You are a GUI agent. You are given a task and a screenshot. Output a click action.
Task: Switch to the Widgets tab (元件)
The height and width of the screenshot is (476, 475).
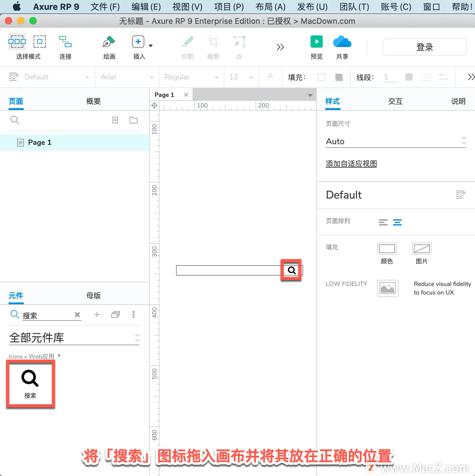(x=16, y=295)
